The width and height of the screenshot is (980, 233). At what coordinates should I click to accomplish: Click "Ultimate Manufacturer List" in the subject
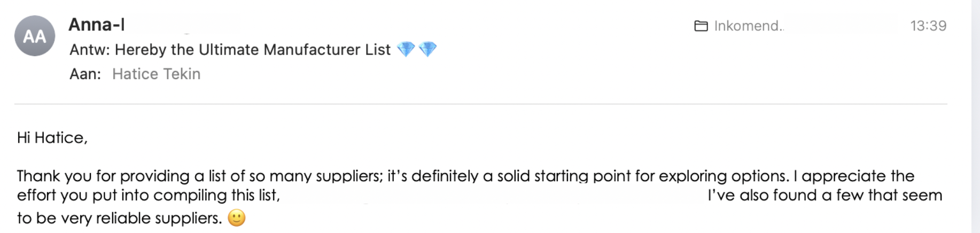point(294,50)
